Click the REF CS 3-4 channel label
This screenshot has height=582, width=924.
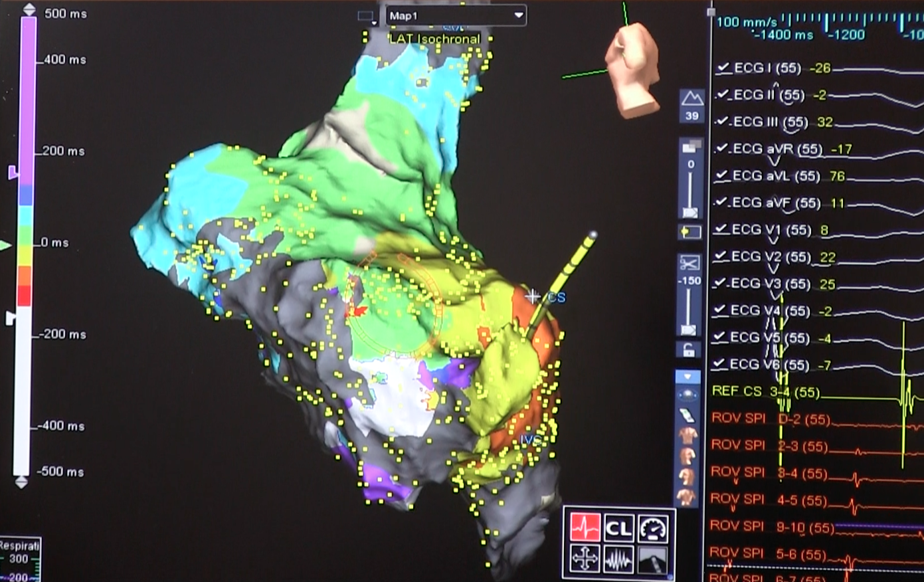[765, 391]
